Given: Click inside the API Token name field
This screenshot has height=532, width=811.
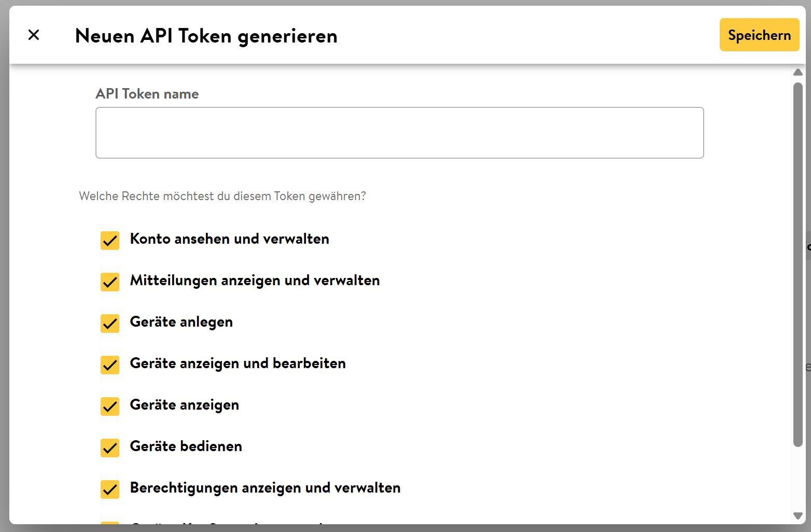Looking at the screenshot, I should [x=399, y=132].
